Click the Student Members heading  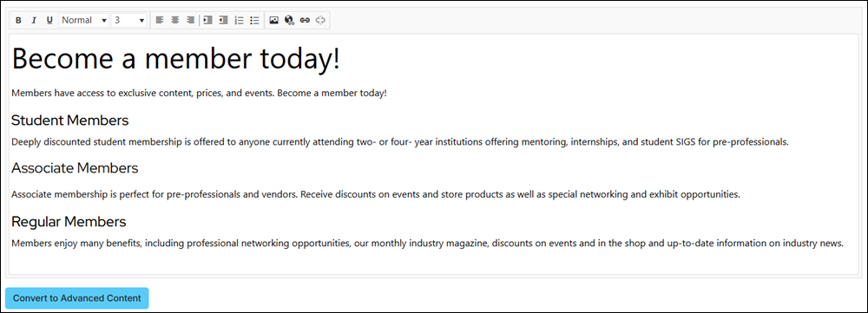pyautogui.click(x=69, y=120)
